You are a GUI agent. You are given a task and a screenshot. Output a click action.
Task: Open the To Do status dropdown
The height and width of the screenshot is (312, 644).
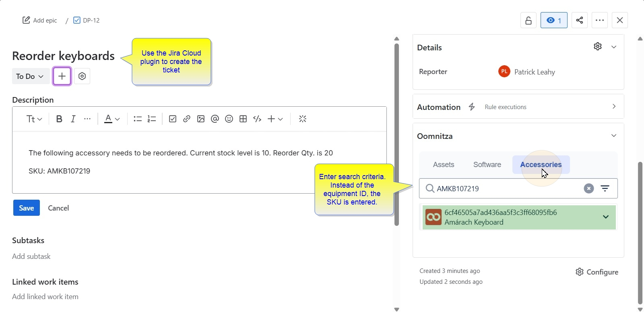tap(31, 76)
